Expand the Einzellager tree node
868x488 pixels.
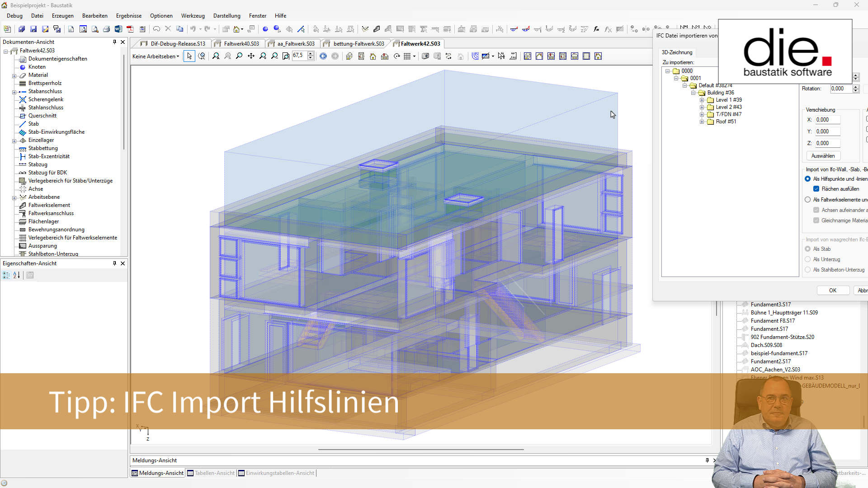[14, 141]
